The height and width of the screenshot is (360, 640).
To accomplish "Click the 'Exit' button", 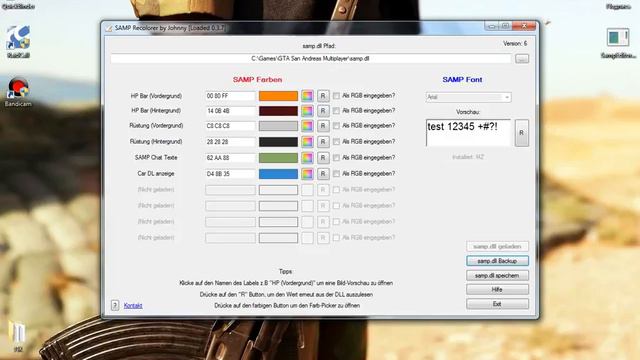I will coord(497,304).
